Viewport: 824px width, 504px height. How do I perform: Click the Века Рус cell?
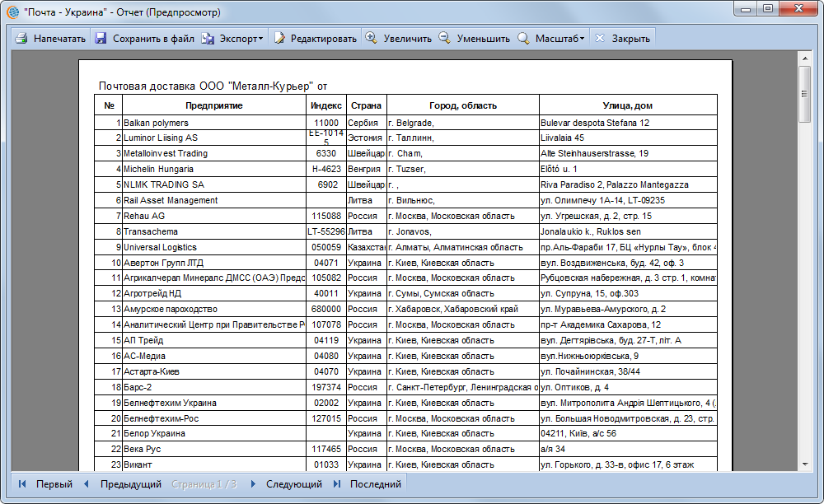tap(214, 450)
